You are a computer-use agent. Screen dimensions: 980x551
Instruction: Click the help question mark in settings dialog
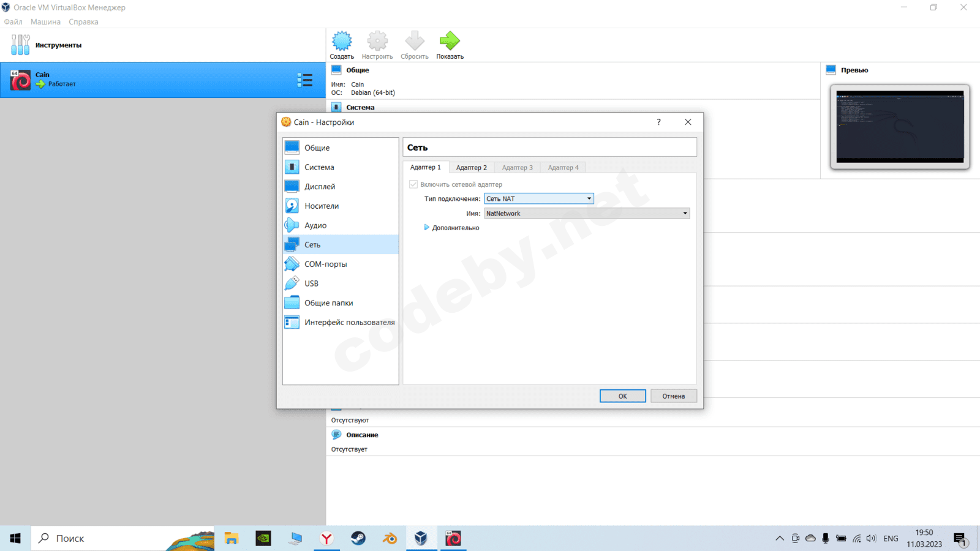659,122
